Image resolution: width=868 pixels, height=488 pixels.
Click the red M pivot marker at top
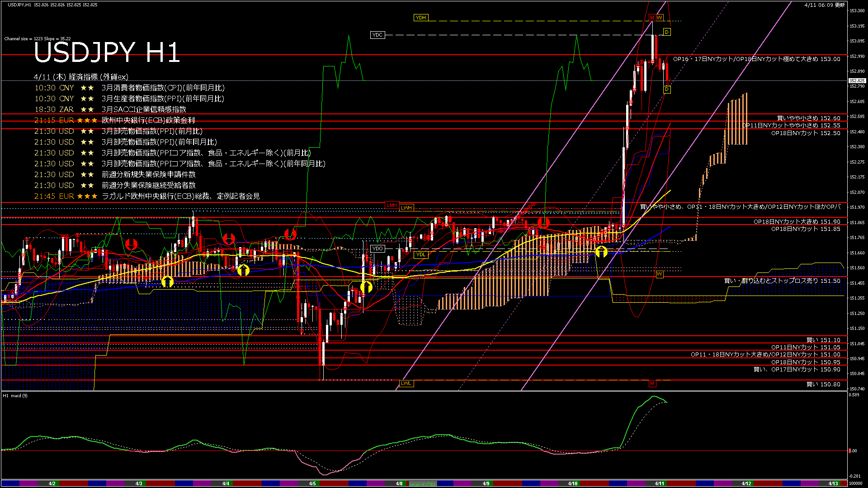pos(652,18)
